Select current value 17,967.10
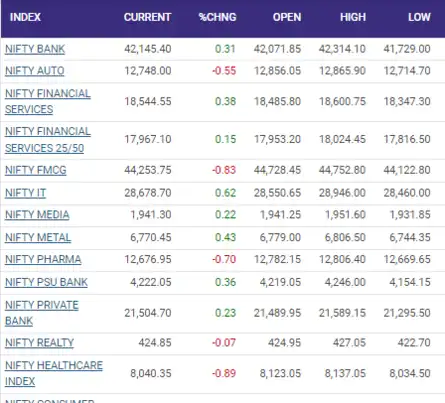Screen dimensions: 445x403 point(148,139)
